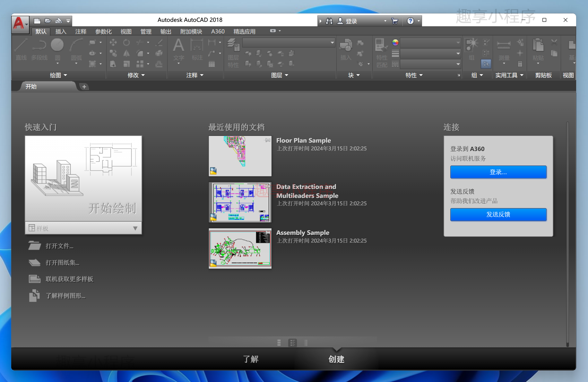Switch to the 插入 ribbon tab

(x=61, y=31)
